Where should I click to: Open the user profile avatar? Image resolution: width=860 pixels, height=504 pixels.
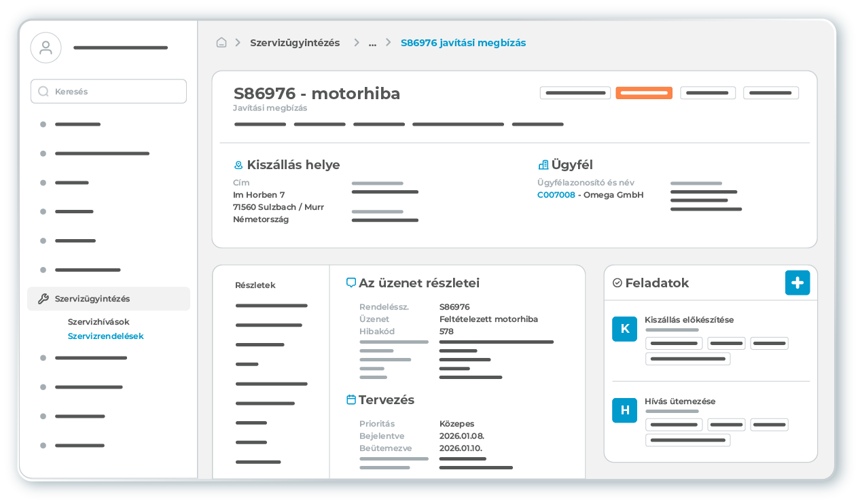[x=46, y=48]
